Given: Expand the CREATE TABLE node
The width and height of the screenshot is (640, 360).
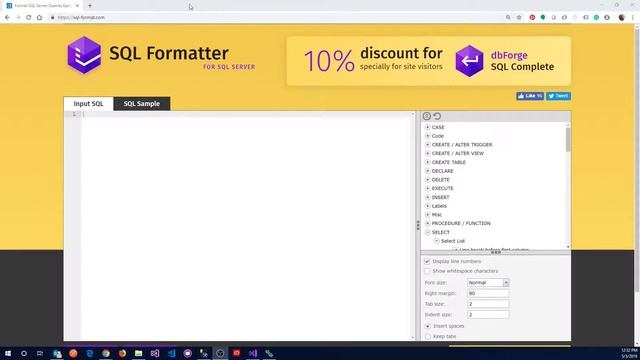Looking at the screenshot, I should coord(427,162).
